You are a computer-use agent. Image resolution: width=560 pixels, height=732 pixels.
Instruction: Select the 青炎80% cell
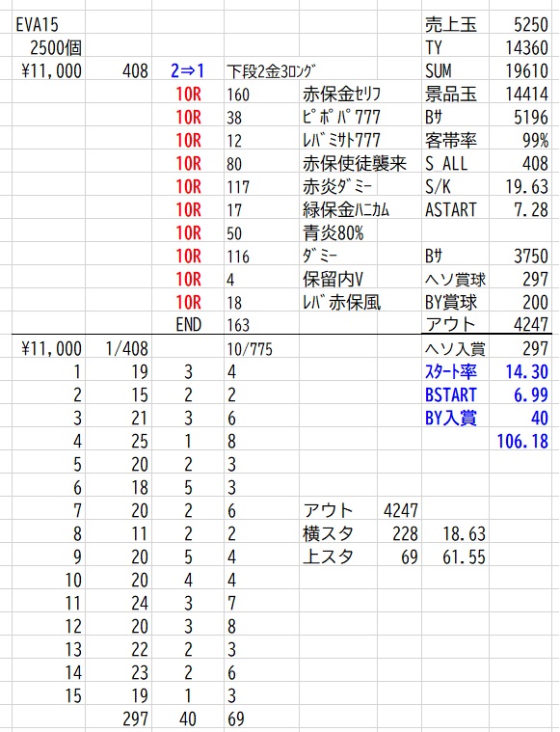(x=333, y=233)
